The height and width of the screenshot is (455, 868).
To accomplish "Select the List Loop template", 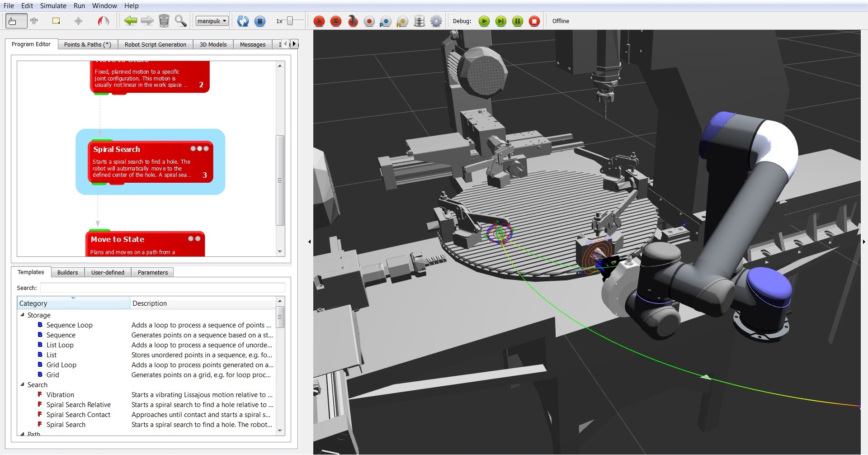I will tap(60, 345).
